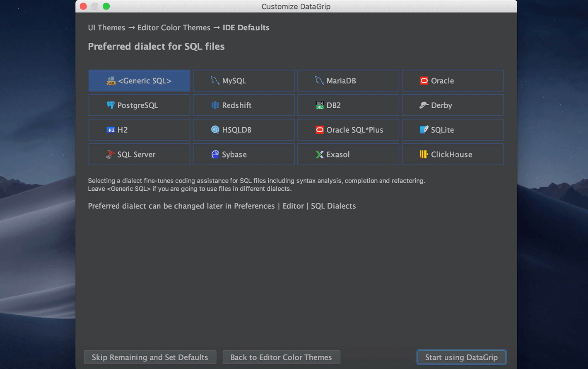The width and height of the screenshot is (588, 369).
Task: Click the MySQL dolphin icon
Action: pyautogui.click(x=215, y=80)
